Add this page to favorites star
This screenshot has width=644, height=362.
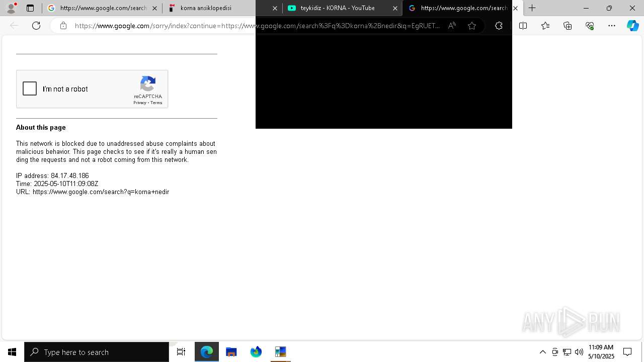click(x=471, y=26)
